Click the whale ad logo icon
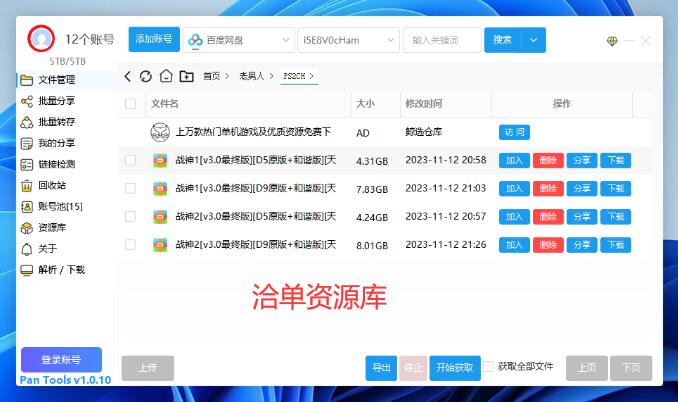This screenshot has height=402, width=678. [160, 132]
